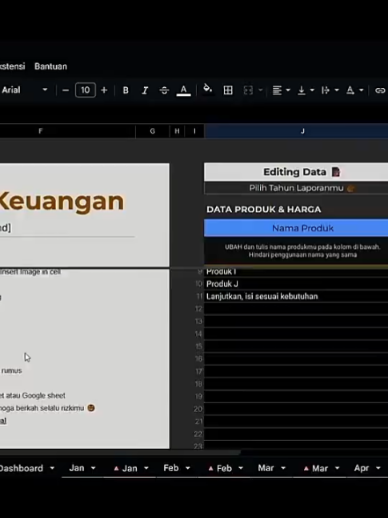Open the text rotation dropdown
This screenshot has width=388, height=518.
pyautogui.click(x=354, y=90)
